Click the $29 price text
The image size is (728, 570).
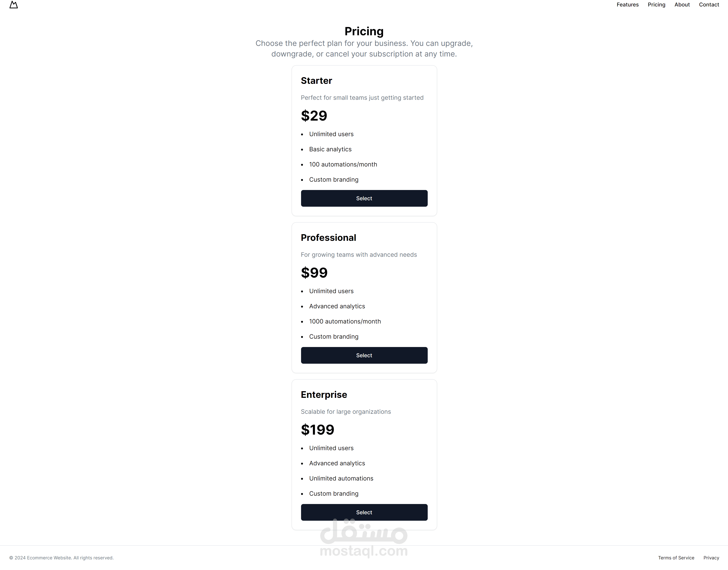(x=314, y=116)
